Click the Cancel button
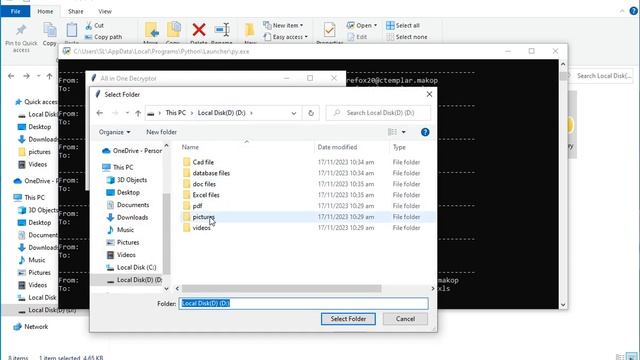 click(405, 319)
